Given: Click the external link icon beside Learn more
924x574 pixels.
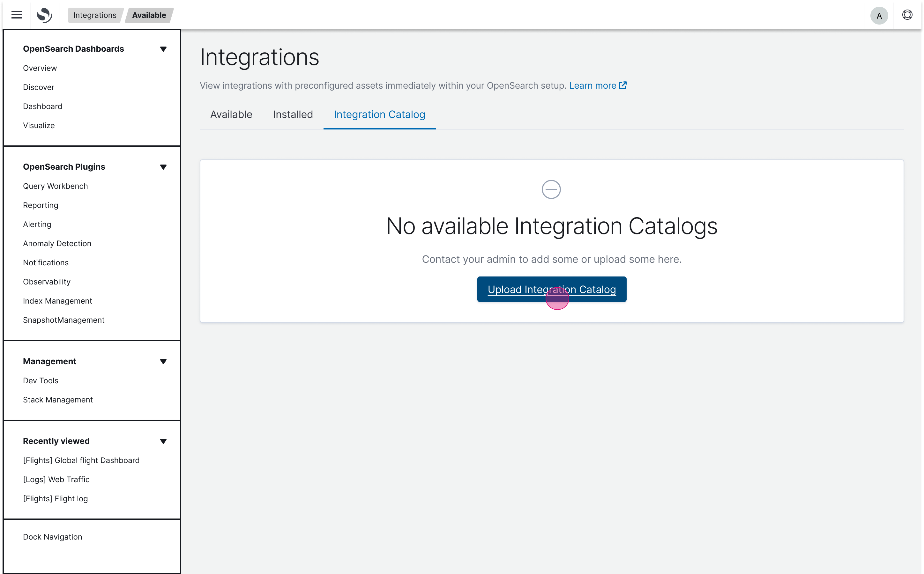Looking at the screenshot, I should click(x=623, y=85).
